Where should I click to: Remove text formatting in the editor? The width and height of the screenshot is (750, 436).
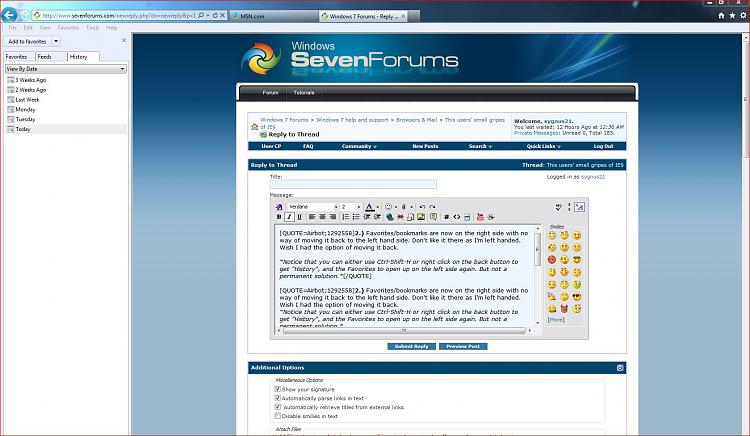(x=279, y=207)
